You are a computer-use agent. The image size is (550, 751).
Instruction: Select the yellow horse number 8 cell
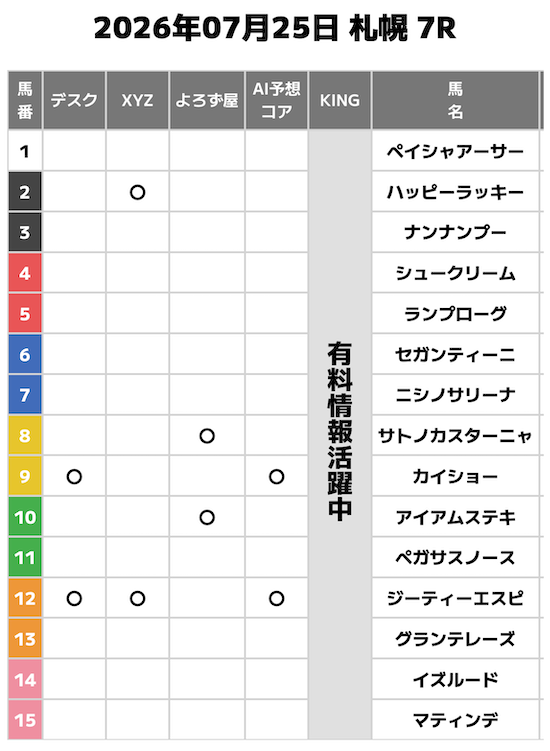(25, 435)
